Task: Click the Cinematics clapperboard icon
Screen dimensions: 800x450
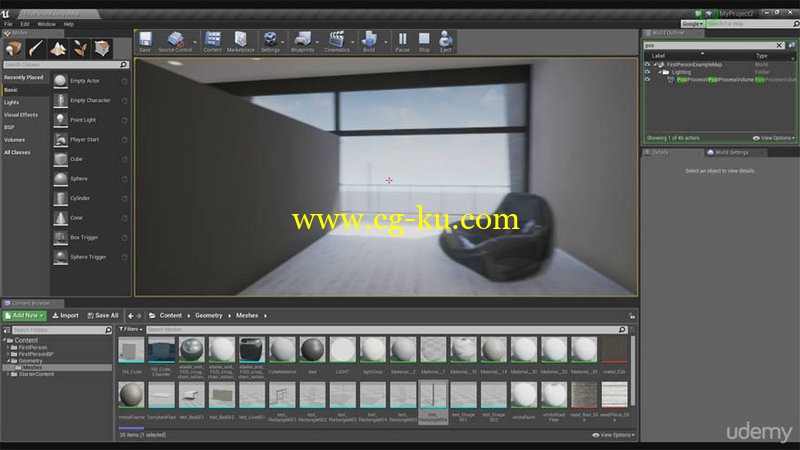Action: pyautogui.click(x=337, y=42)
